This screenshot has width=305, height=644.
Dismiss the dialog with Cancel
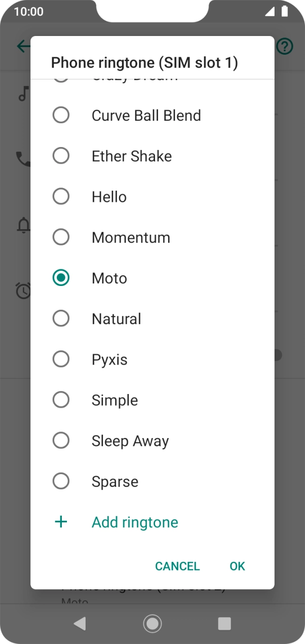pyautogui.click(x=177, y=566)
